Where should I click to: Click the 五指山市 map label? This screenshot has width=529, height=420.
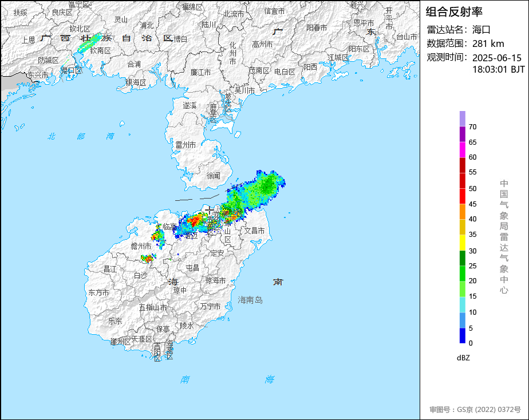[x=153, y=307]
